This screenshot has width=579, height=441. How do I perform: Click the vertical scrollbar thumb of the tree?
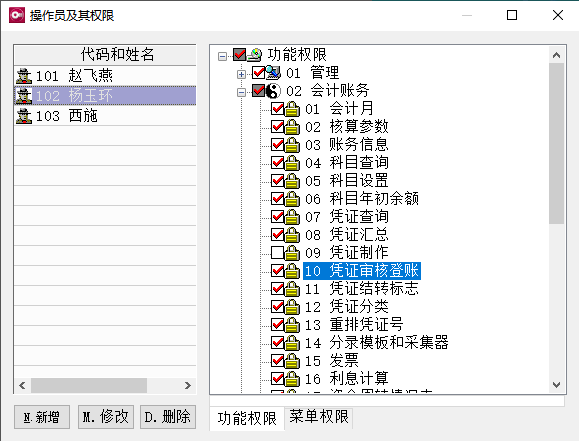(x=556, y=143)
